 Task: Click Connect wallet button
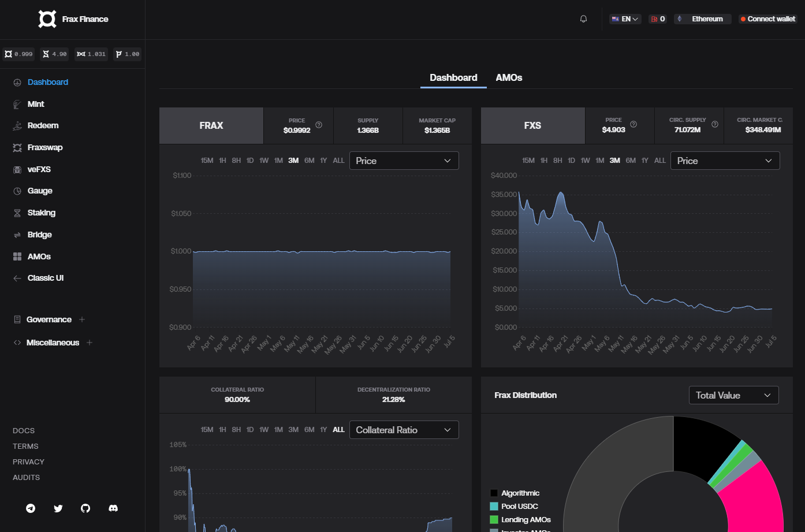[768, 19]
